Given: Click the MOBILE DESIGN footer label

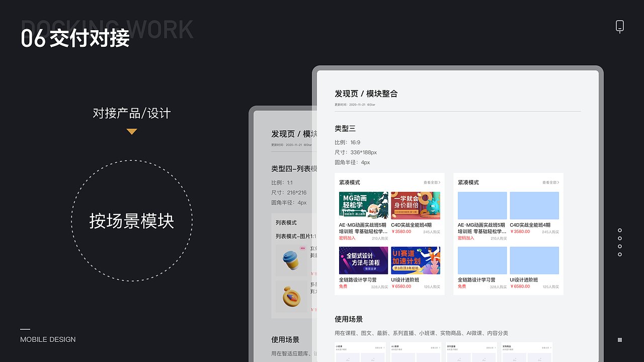Looking at the screenshot, I should (x=48, y=339).
